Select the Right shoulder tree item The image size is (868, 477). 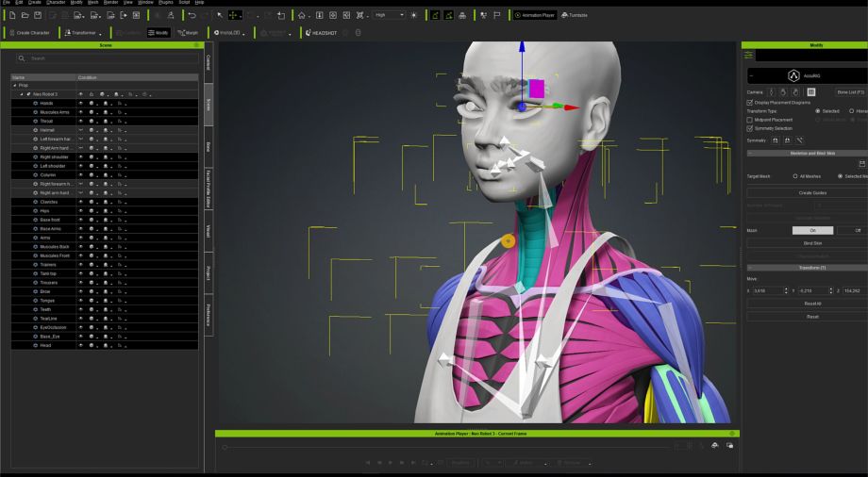point(54,157)
